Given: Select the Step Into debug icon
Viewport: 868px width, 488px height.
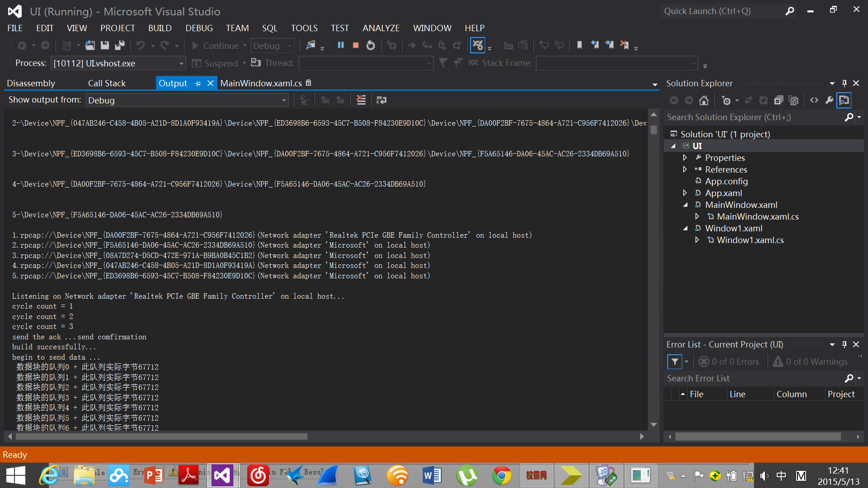Looking at the screenshot, I should click(x=427, y=45).
